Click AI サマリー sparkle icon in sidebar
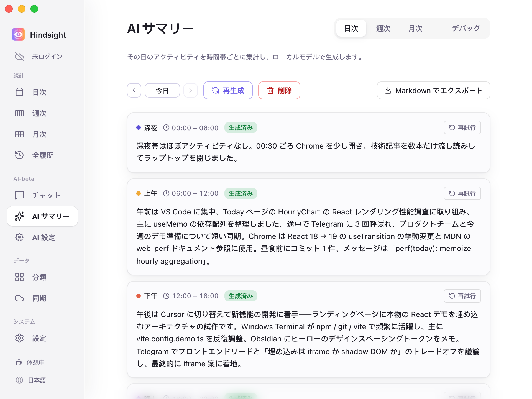 pos(19,216)
